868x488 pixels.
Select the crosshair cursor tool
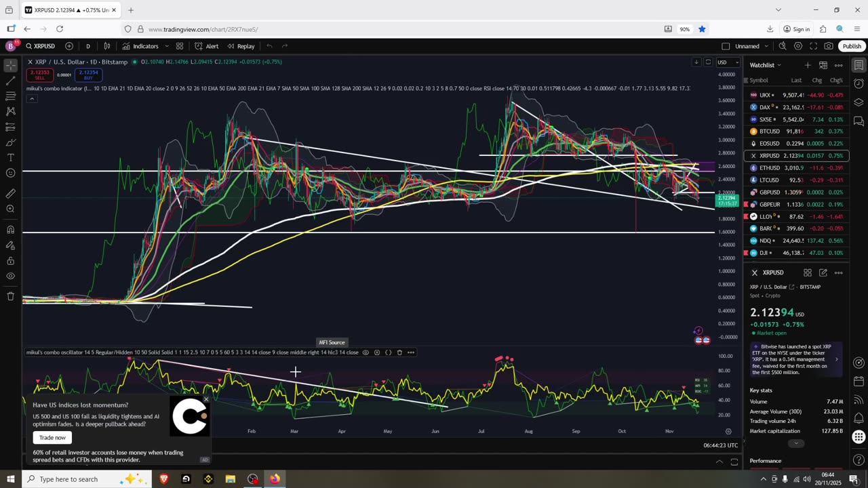coord(10,66)
